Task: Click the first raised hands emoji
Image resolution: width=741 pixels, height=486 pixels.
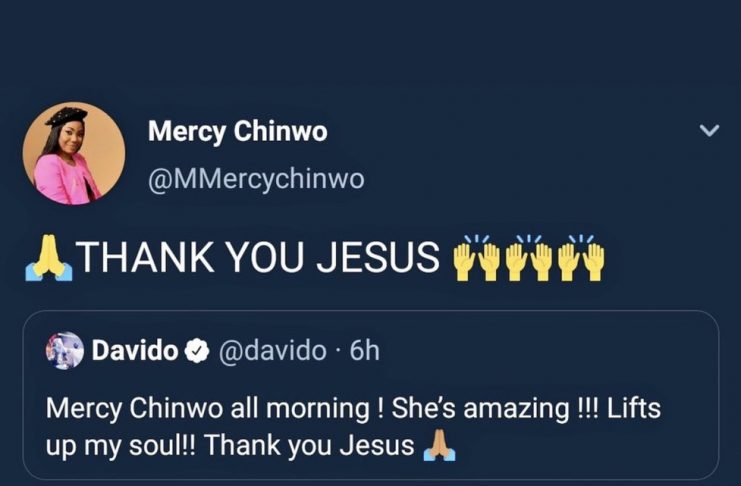Action: [476, 258]
